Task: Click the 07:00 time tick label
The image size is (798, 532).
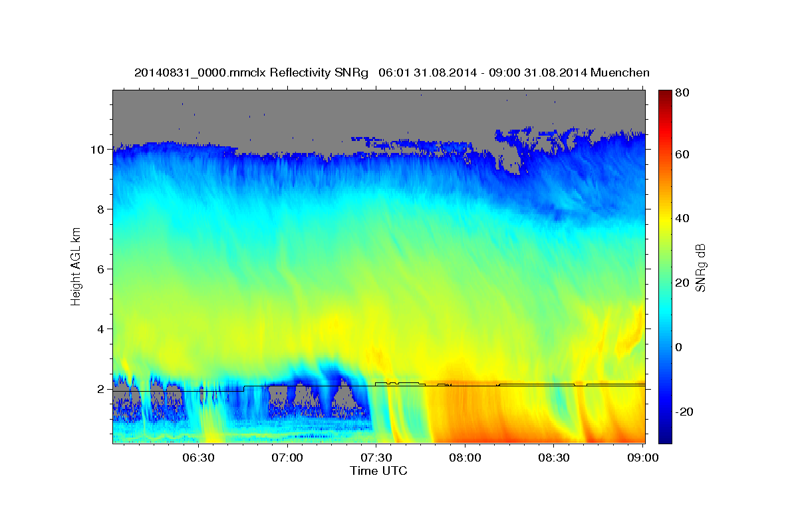Action: (x=287, y=458)
